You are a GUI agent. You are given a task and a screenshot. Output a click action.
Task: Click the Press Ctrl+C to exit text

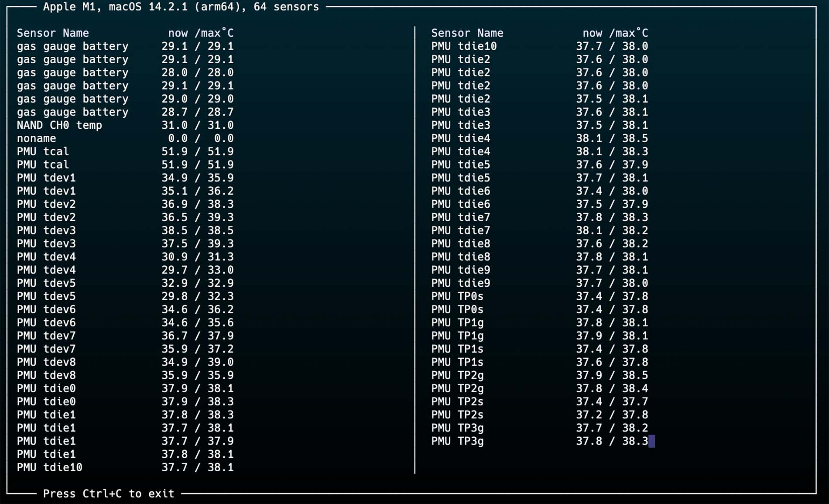[109, 494]
